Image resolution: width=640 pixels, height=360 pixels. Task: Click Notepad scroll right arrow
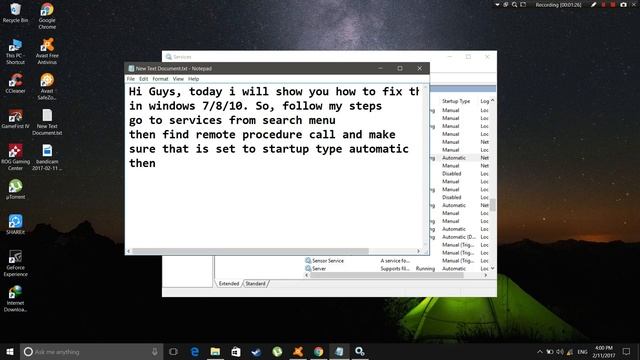(x=418, y=251)
